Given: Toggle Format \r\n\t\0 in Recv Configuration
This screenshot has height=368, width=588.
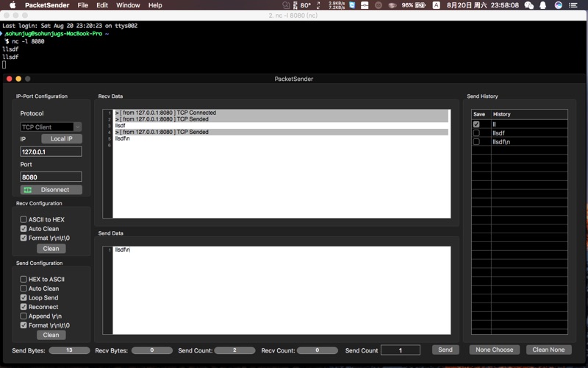Looking at the screenshot, I should click(x=24, y=238).
